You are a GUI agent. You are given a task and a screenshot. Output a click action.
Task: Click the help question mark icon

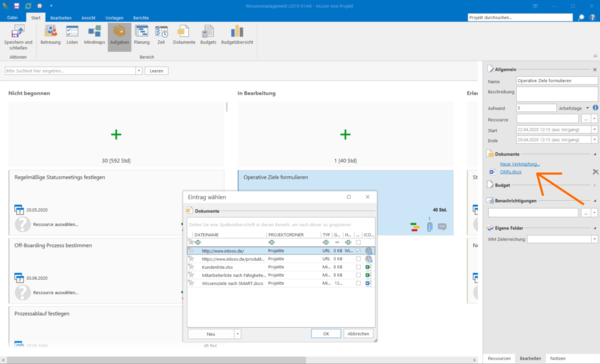592,17
